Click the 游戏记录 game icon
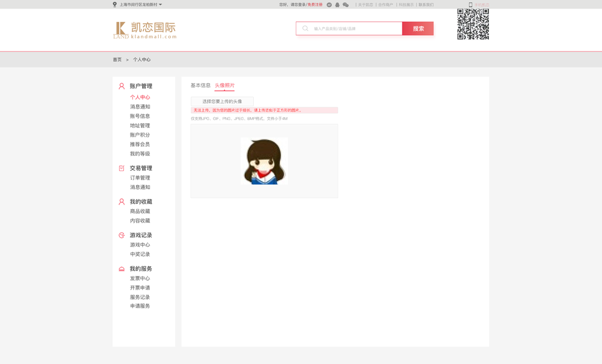 tap(122, 235)
